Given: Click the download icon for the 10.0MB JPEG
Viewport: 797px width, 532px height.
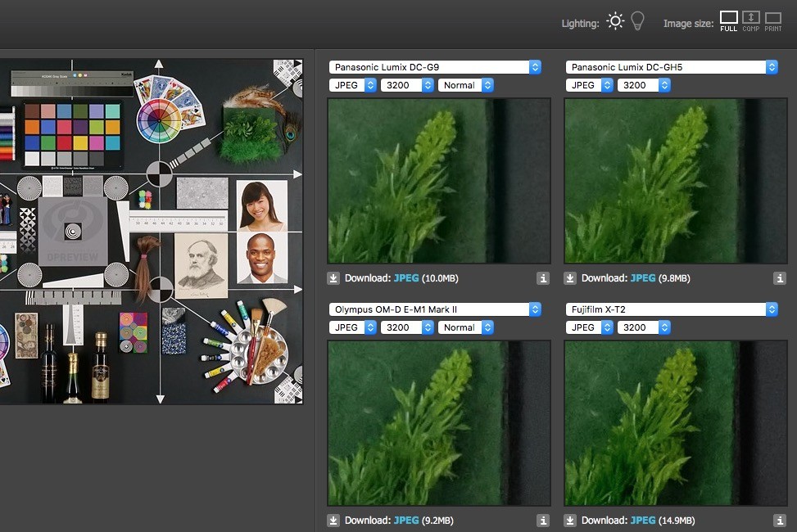Looking at the screenshot, I should (333, 278).
